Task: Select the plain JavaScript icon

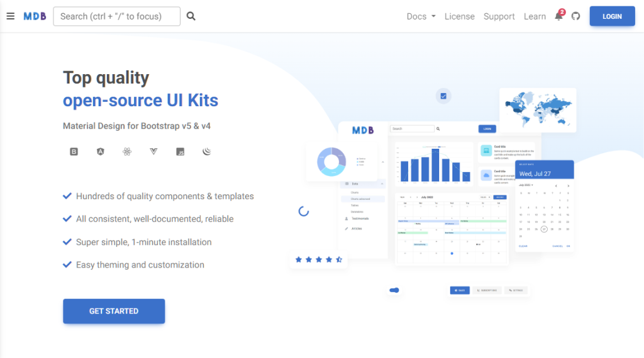Action: (x=180, y=152)
